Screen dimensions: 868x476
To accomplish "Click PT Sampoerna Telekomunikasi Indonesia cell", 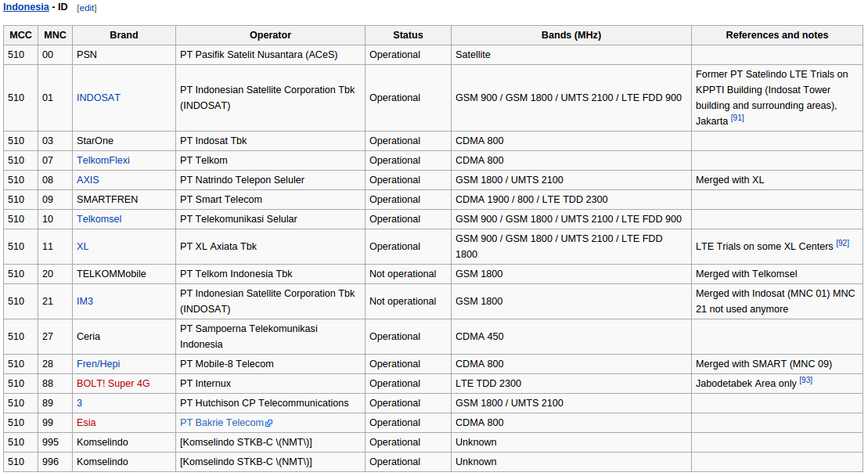I will [x=270, y=337].
